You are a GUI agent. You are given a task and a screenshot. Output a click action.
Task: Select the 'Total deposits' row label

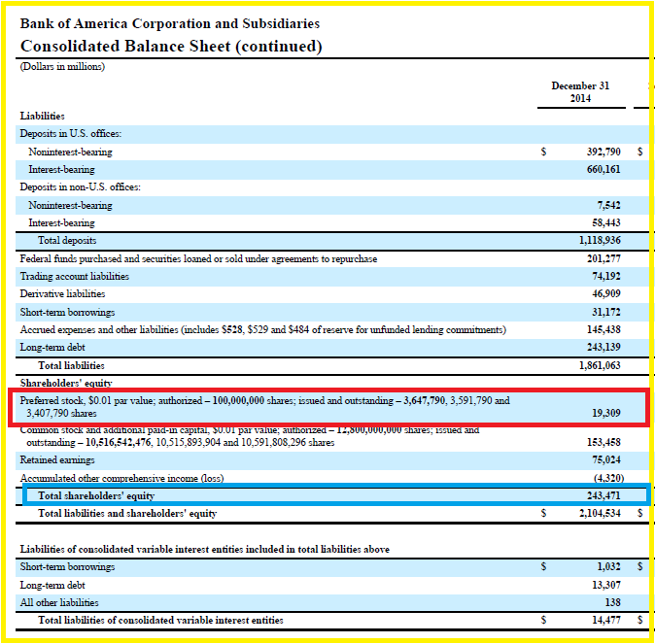click(67, 240)
